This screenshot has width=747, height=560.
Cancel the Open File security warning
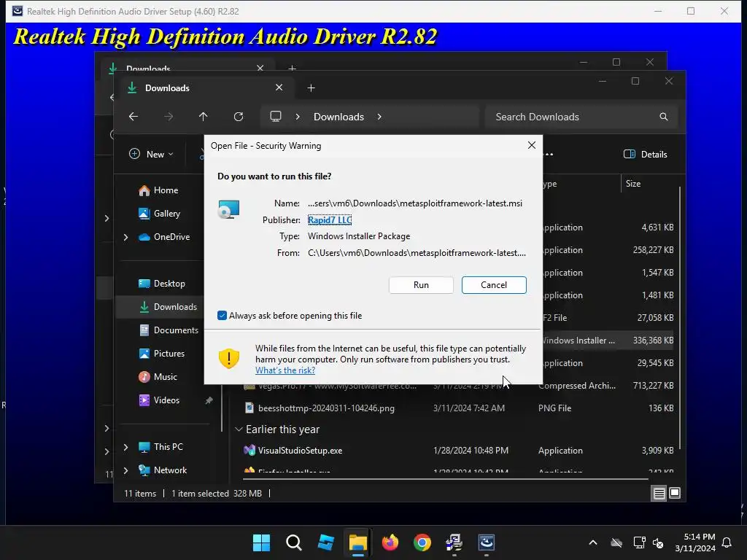point(494,285)
